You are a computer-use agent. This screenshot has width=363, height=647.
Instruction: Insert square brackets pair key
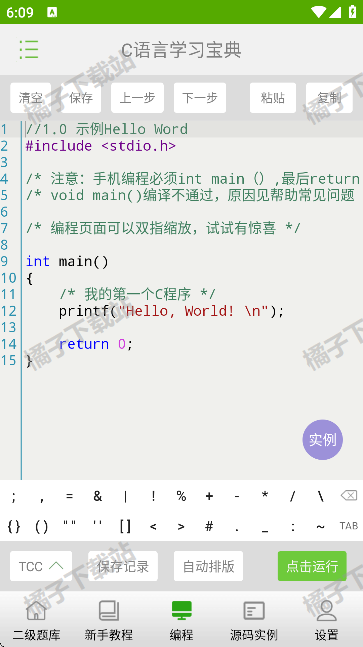pos(125,526)
